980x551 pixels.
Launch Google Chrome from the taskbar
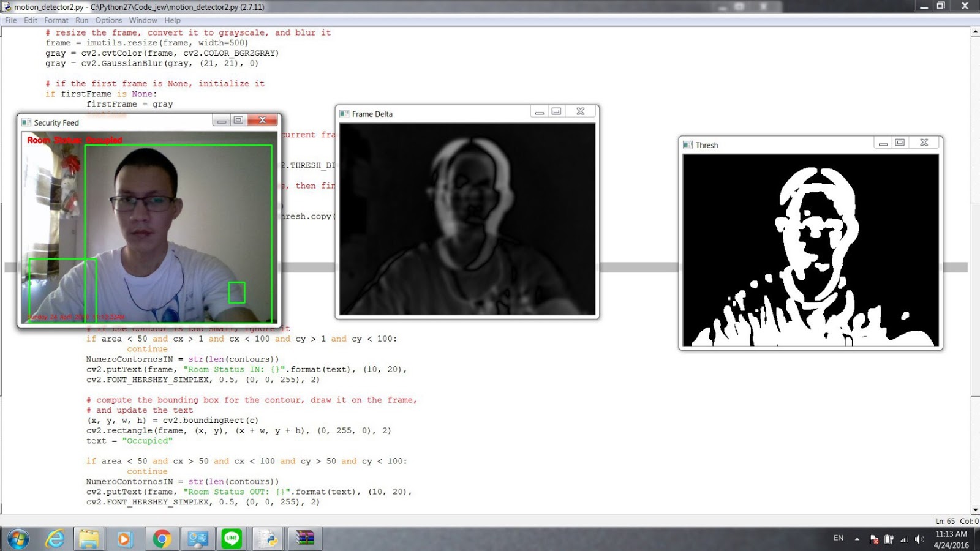[160, 539]
